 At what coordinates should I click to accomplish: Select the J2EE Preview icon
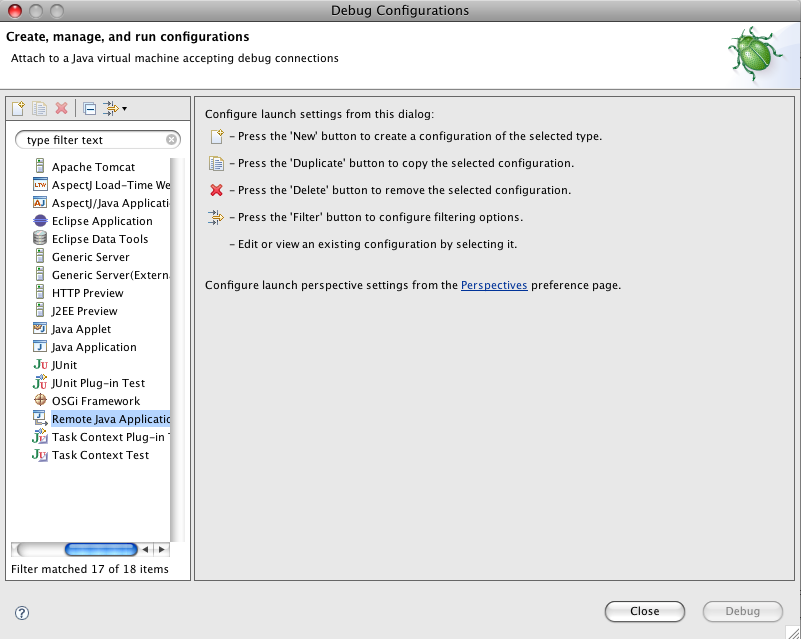click(x=40, y=310)
